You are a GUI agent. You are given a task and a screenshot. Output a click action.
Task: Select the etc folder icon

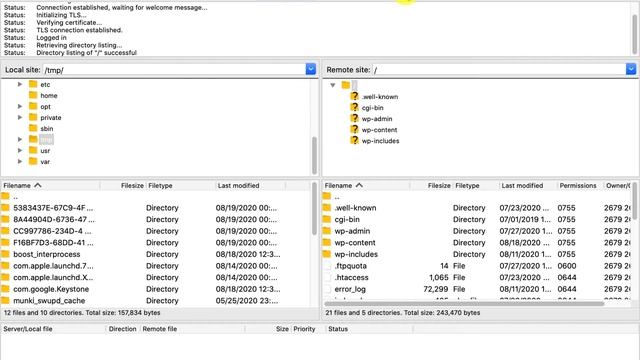click(33, 84)
